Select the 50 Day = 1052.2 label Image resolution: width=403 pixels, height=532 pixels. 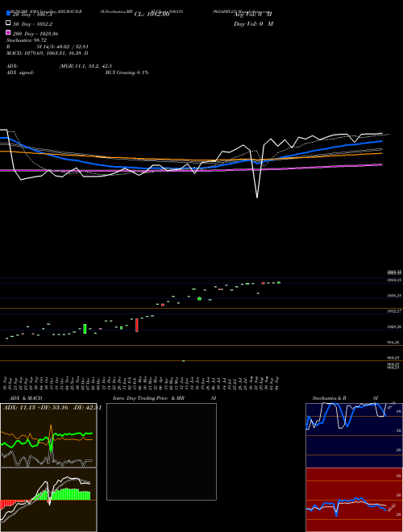pos(32,24)
